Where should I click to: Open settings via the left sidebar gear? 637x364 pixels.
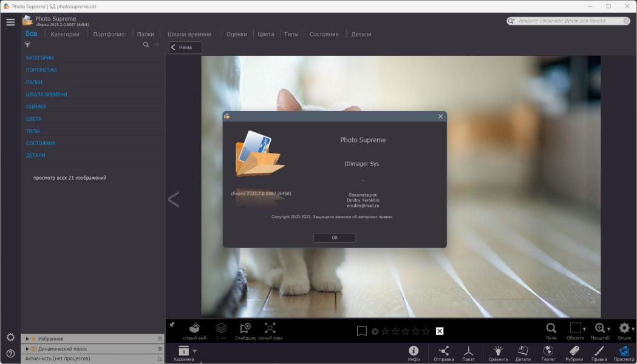point(10,337)
